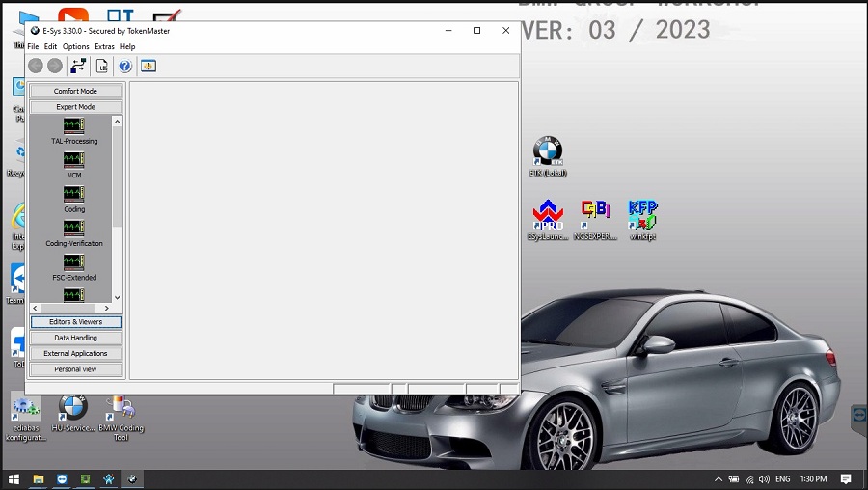
Task: Click the E-Sys BMW taskbar icon
Action: point(132,479)
